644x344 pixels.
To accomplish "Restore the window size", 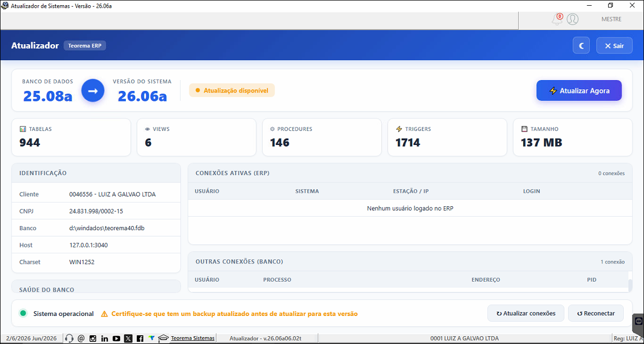I will pos(611,5).
